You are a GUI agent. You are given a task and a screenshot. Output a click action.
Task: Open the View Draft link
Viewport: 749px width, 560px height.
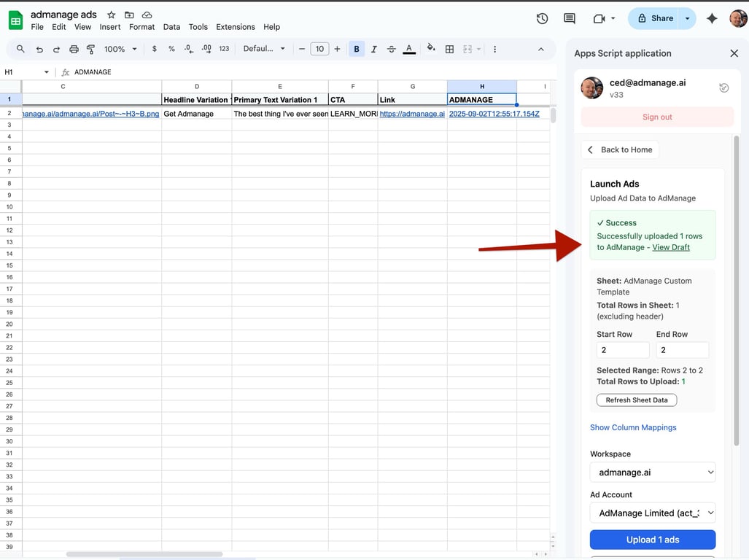click(671, 247)
